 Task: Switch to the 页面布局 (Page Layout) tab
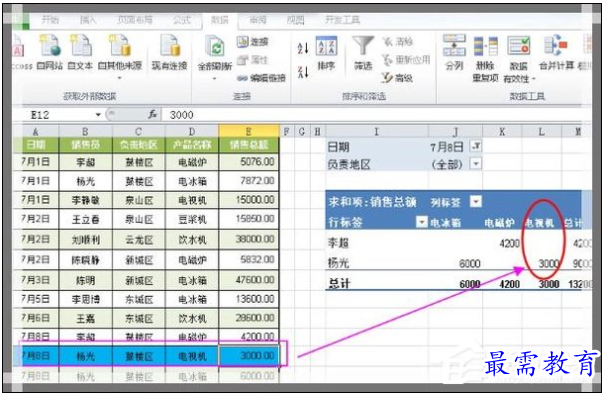pyautogui.click(x=135, y=20)
